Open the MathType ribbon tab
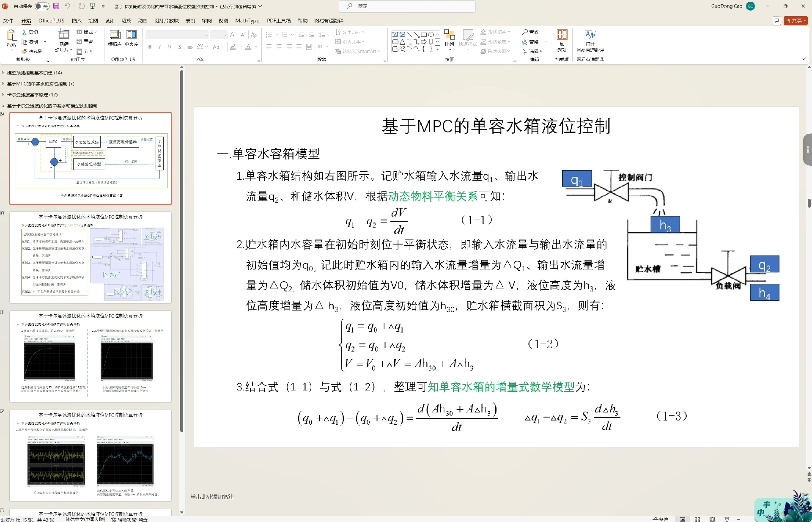 (x=247, y=20)
